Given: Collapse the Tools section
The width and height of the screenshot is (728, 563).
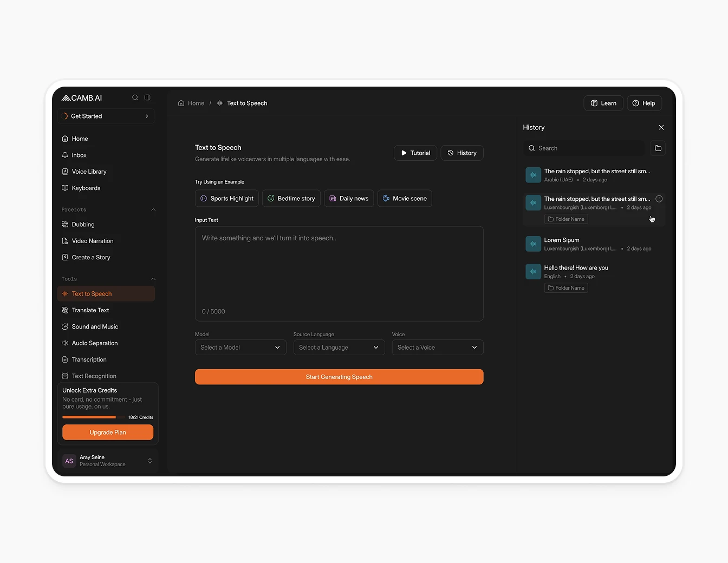Looking at the screenshot, I should [x=153, y=279].
